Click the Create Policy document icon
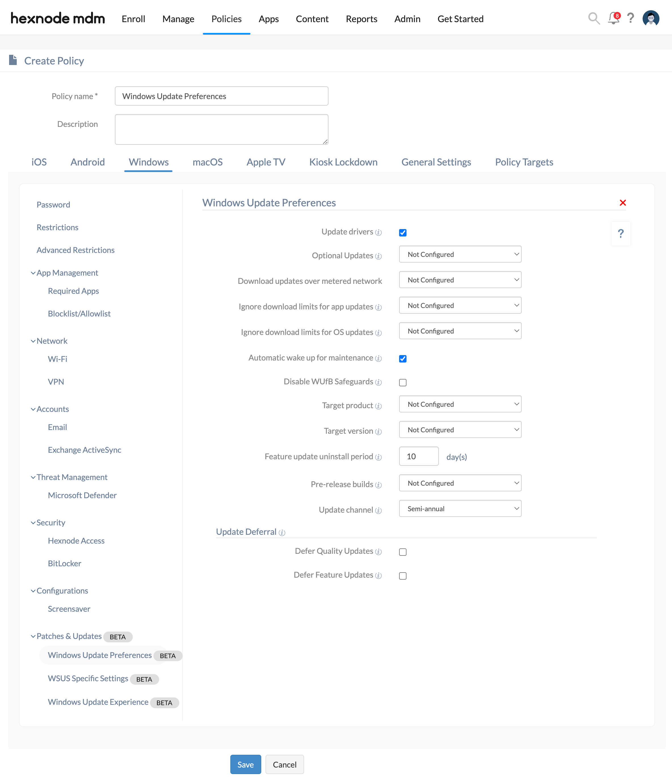This screenshot has height=784, width=672. coord(13,60)
